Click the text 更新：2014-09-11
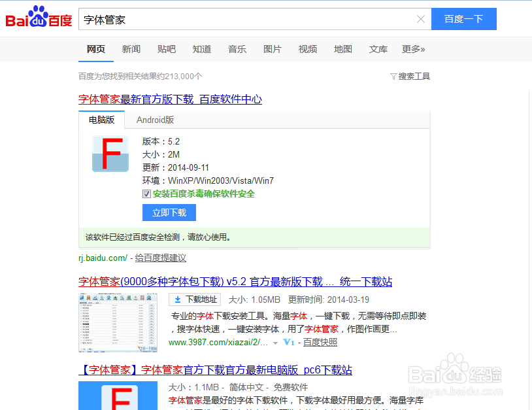Screen dimensions: 532x410 tap(175, 167)
